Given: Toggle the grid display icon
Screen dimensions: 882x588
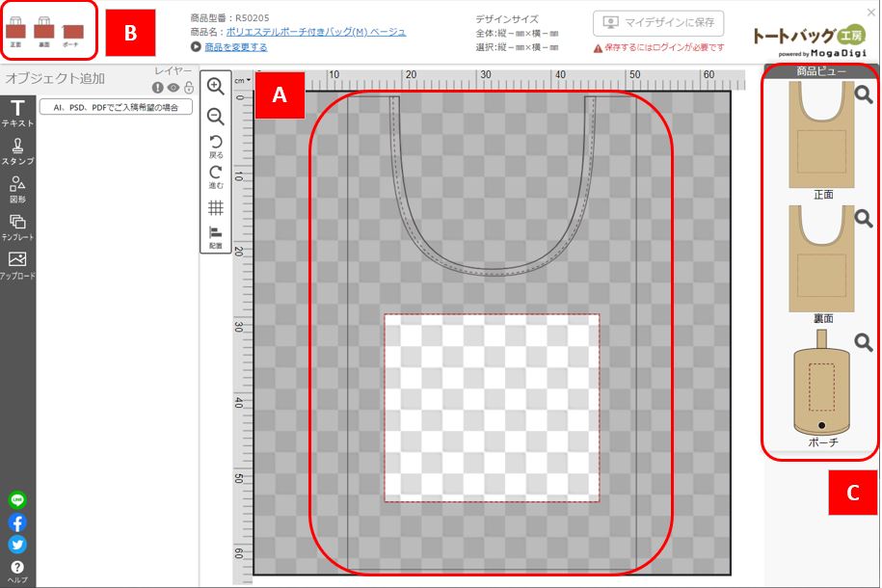Looking at the screenshot, I should coord(216,207).
